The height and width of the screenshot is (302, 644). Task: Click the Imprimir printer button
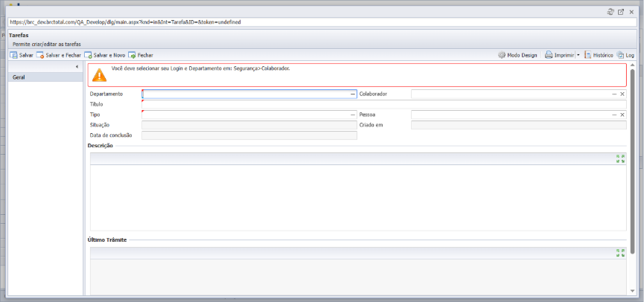(x=559, y=55)
